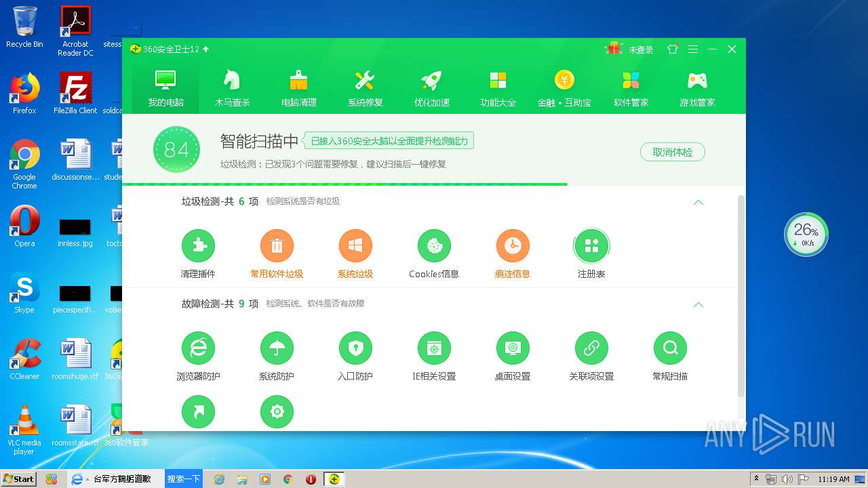Open the 系统修复 system repair tab
Screen dimensions: 868x488
[x=365, y=89]
